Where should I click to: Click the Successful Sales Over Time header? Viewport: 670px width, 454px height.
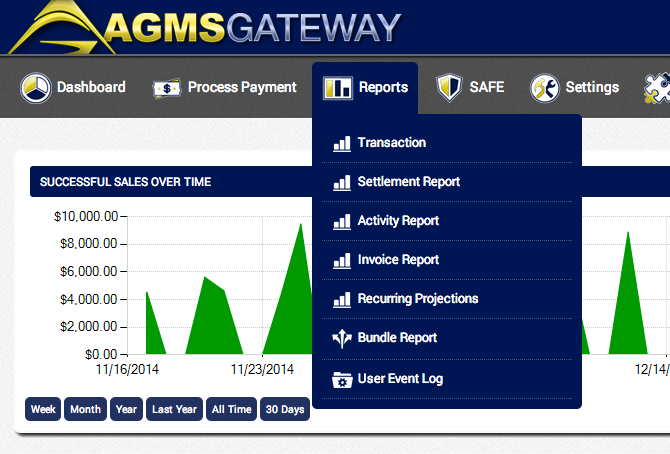tap(125, 182)
